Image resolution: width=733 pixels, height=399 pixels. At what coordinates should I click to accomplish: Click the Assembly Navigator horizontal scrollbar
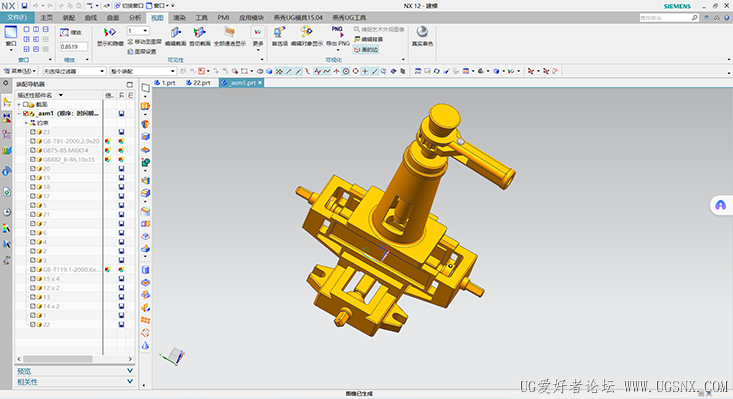pos(57,359)
